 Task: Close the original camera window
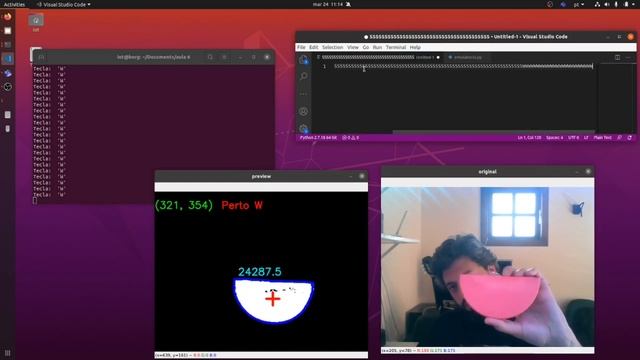click(x=588, y=172)
